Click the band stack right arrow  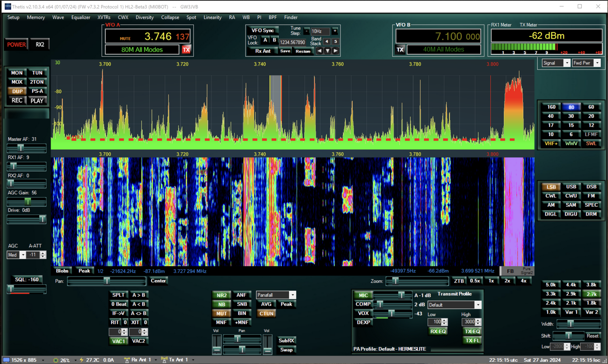pos(336,51)
